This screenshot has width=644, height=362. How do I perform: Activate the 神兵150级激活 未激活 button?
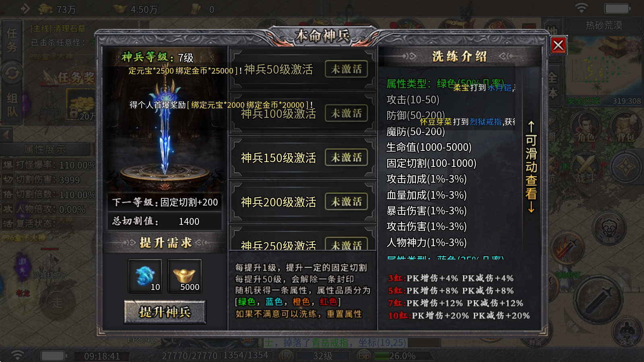tap(346, 158)
